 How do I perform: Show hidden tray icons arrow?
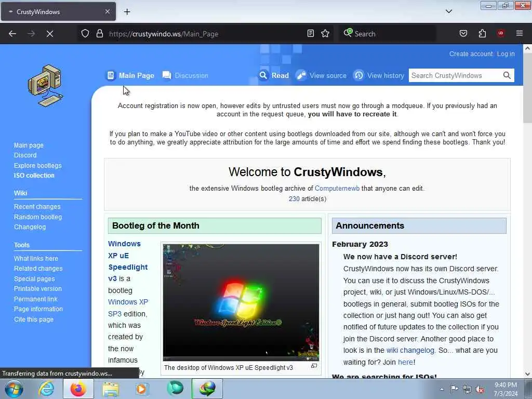click(x=442, y=389)
